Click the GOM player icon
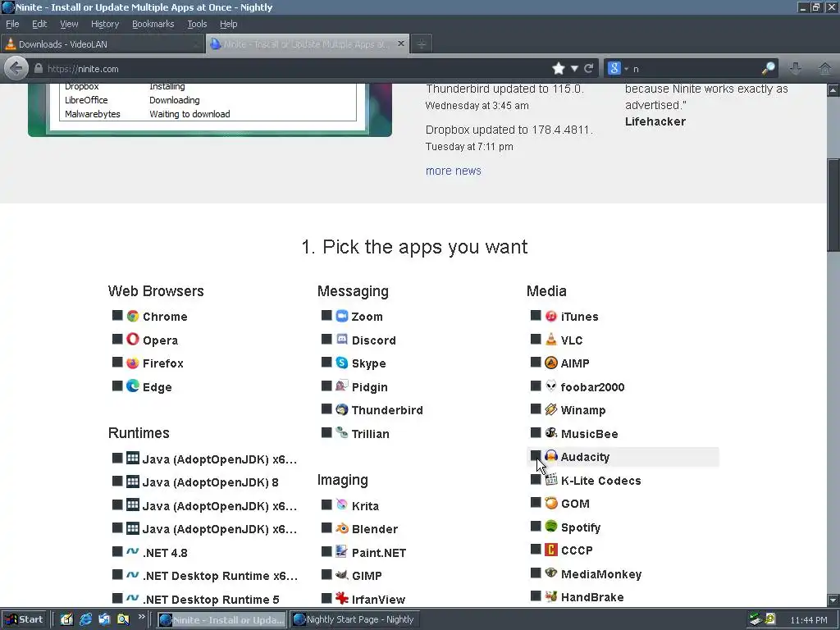This screenshot has height=630, width=840. [x=551, y=503]
